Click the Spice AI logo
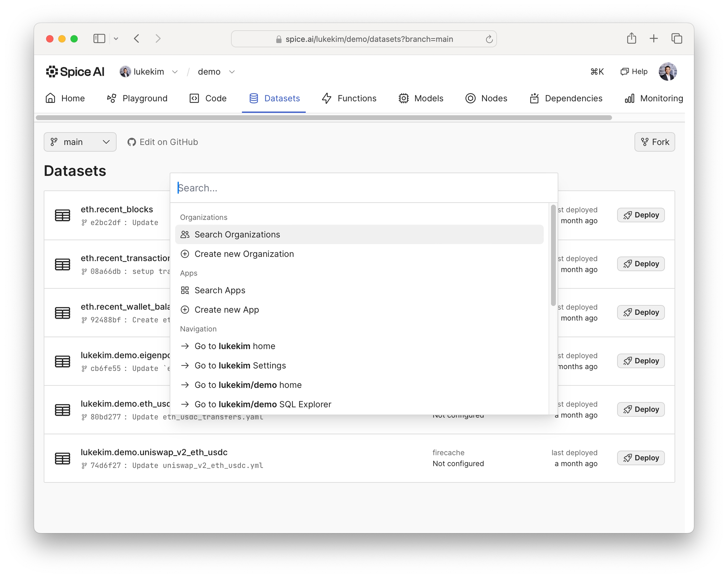This screenshot has height=578, width=728. (x=75, y=72)
